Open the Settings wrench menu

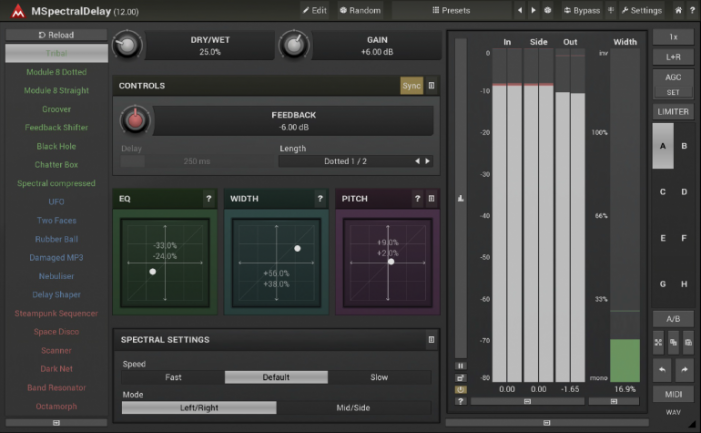pyautogui.click(x=640, y=10)
